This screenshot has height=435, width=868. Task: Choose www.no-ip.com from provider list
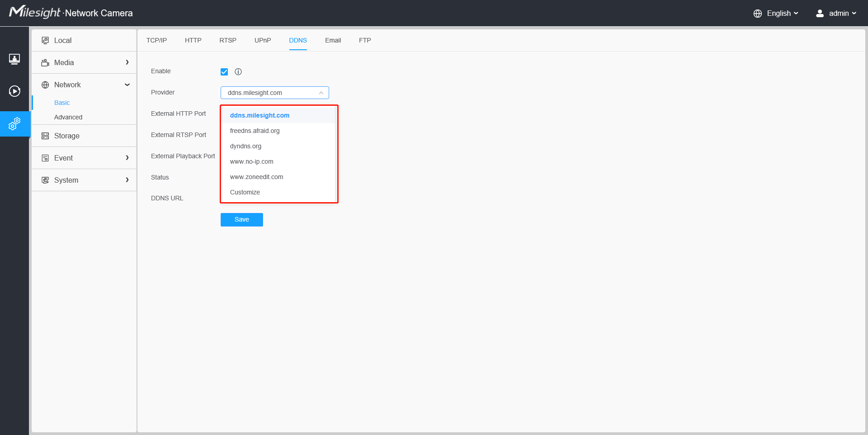pos(278,161)
